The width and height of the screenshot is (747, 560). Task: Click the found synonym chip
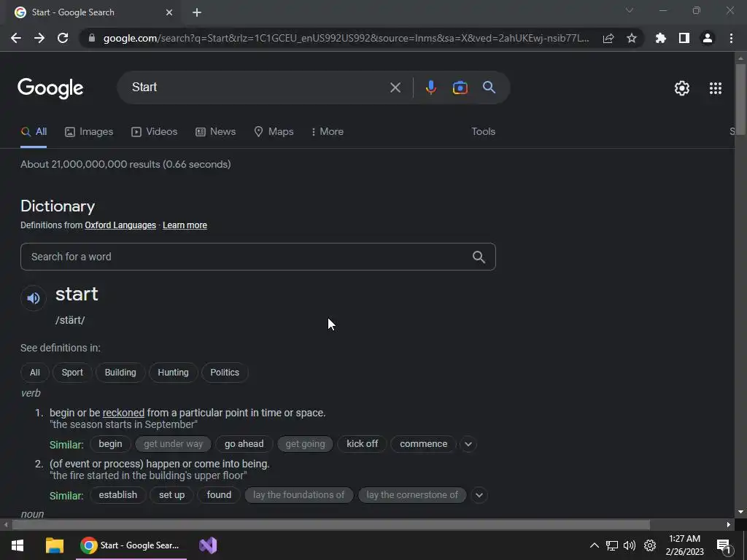point(219,495)
